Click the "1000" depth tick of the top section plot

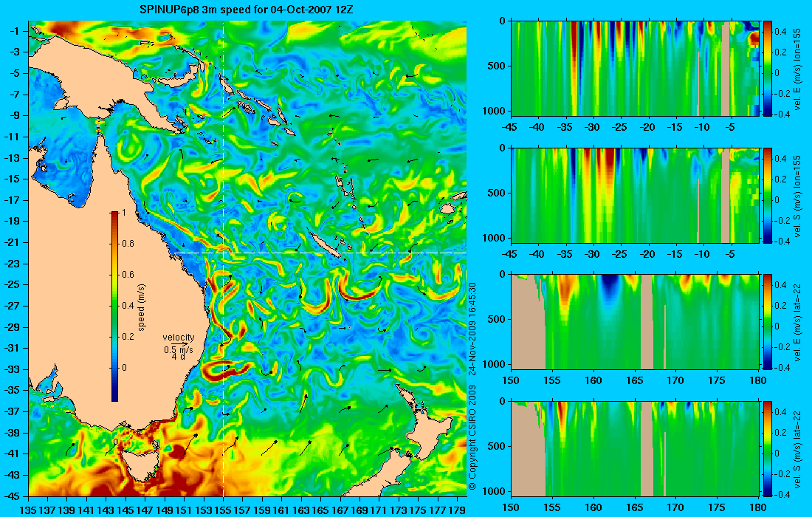[495, 110]
